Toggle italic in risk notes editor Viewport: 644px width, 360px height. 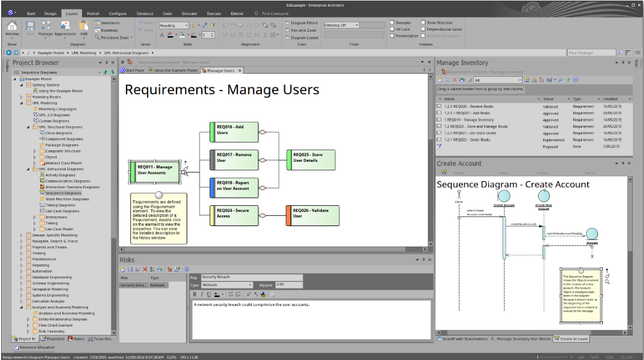[x=202, y=294]
